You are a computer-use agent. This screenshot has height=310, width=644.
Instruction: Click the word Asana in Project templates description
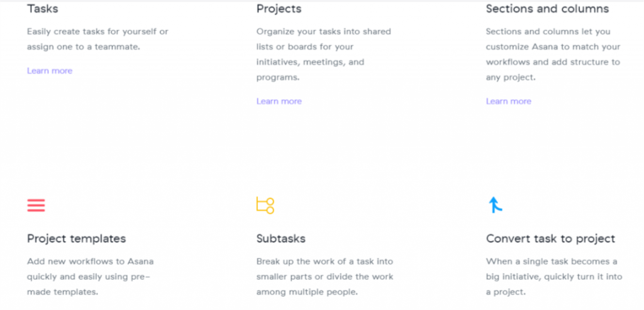pos(140,262)
